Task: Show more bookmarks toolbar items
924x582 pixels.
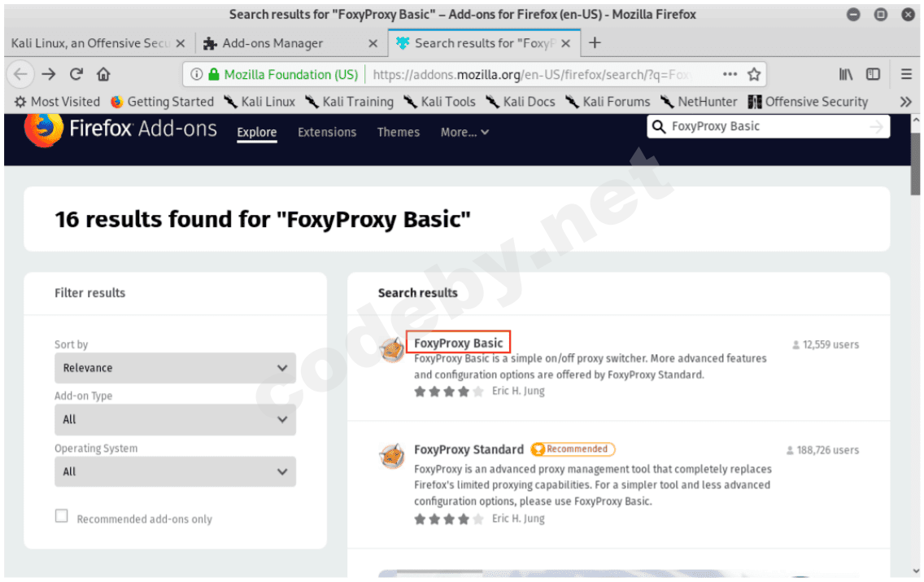Action: (906, 102)
